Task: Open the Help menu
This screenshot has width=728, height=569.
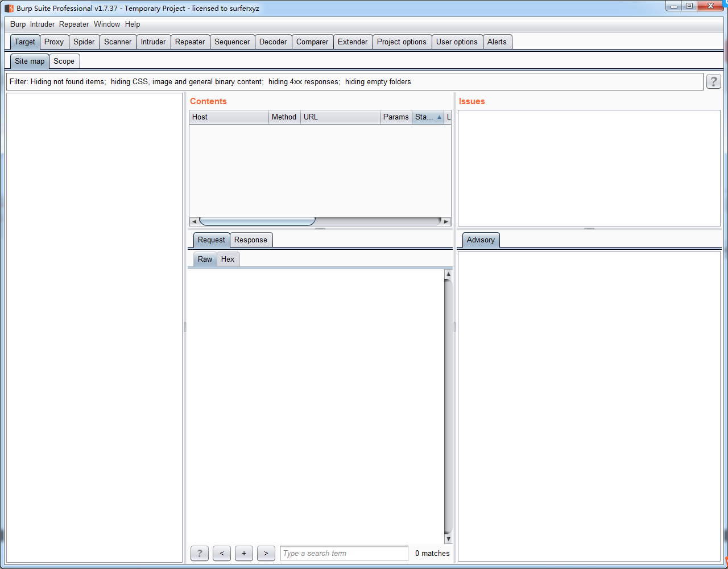Action: coord(133,24)
